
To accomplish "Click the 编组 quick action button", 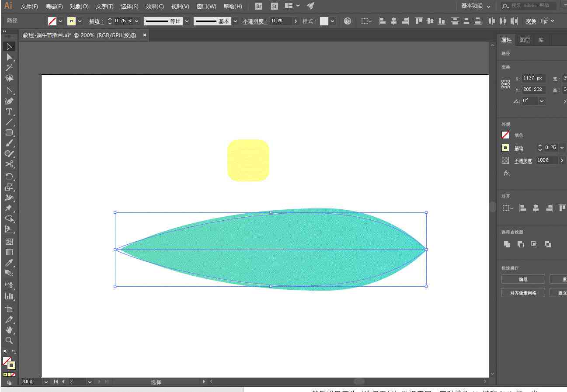I will [x=523, y=279].
